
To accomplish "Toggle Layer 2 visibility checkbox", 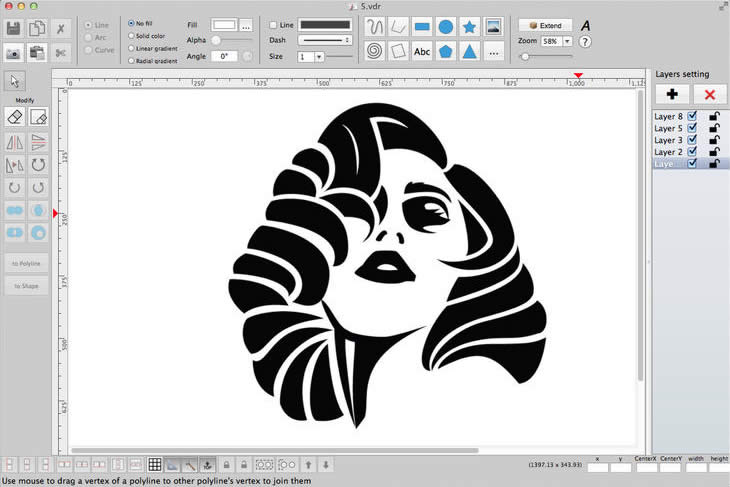I will click(x=692, y=151).
